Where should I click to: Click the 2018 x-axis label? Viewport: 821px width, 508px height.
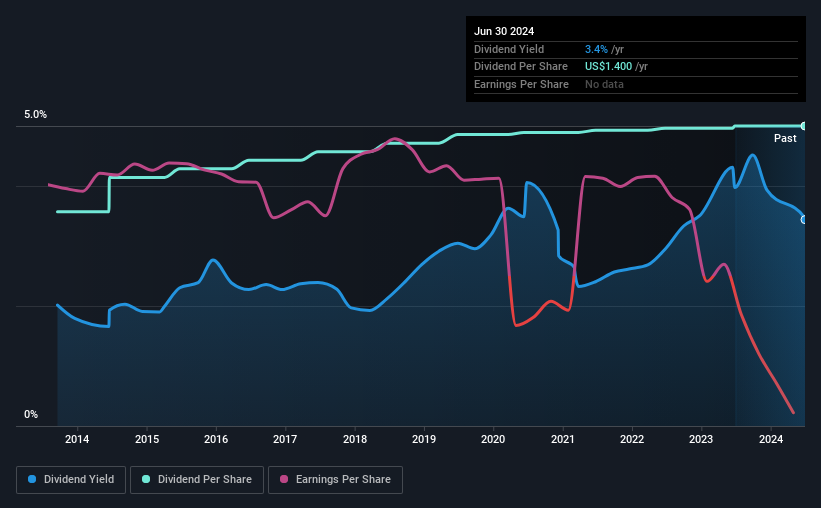tap(355, 439)
